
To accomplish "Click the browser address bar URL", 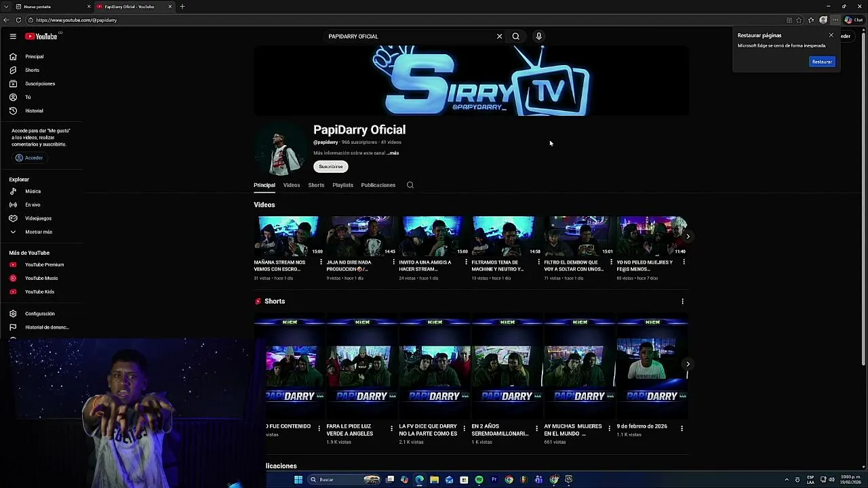I will [77, 20].
